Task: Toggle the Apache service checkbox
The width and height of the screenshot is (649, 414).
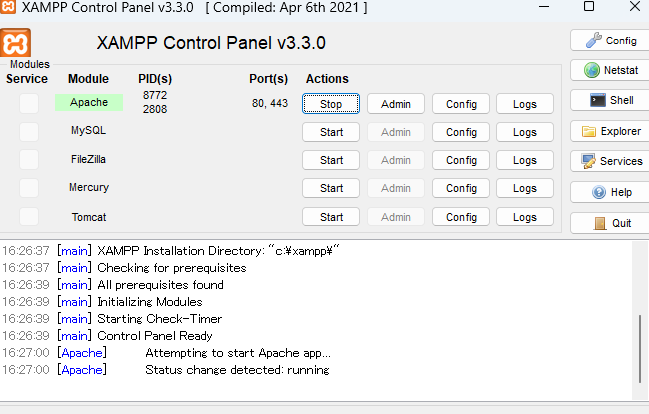Action: pyautogui.click(x=29, y=103)
